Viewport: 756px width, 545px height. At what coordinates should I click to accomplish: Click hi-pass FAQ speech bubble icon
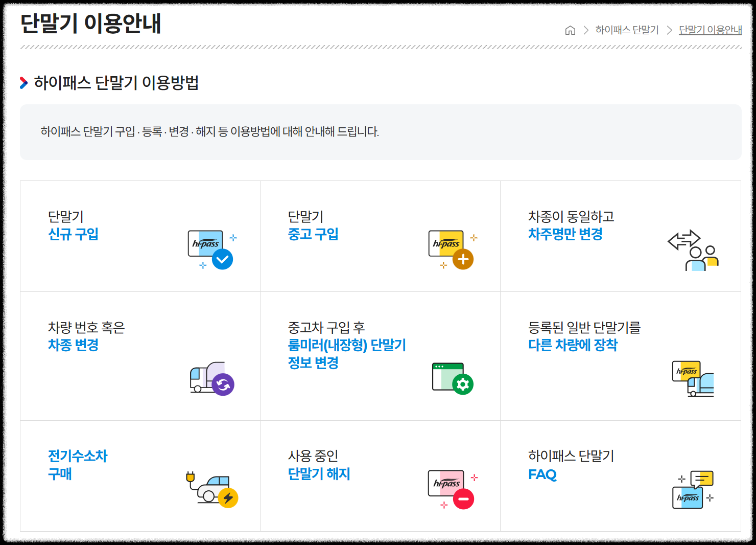point(693,490)
